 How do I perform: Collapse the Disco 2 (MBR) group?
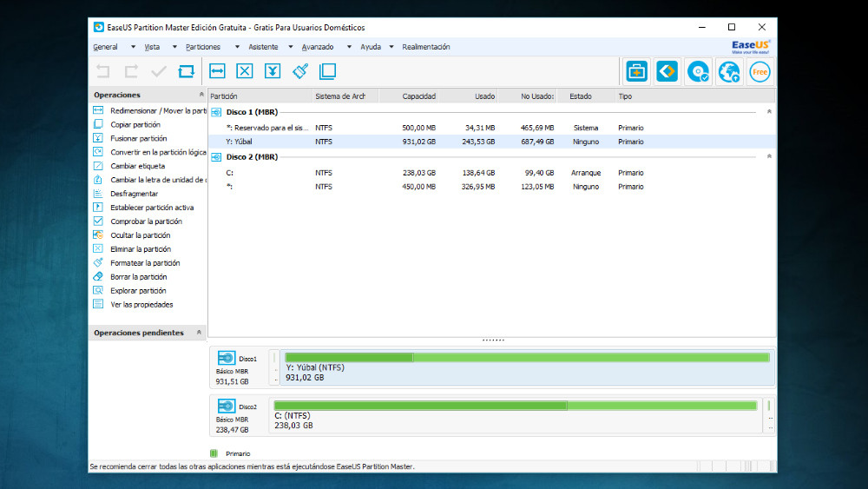click(x=769, y=156)
